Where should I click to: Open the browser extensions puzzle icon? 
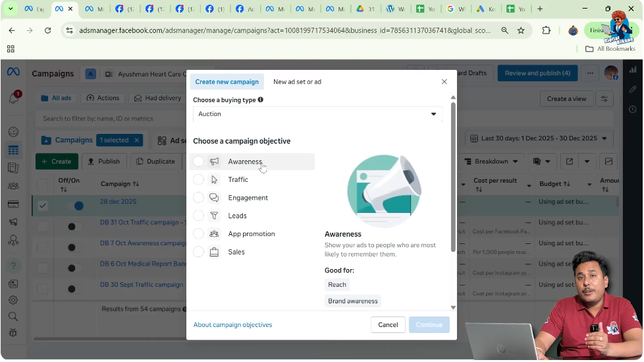coord(546,30)
